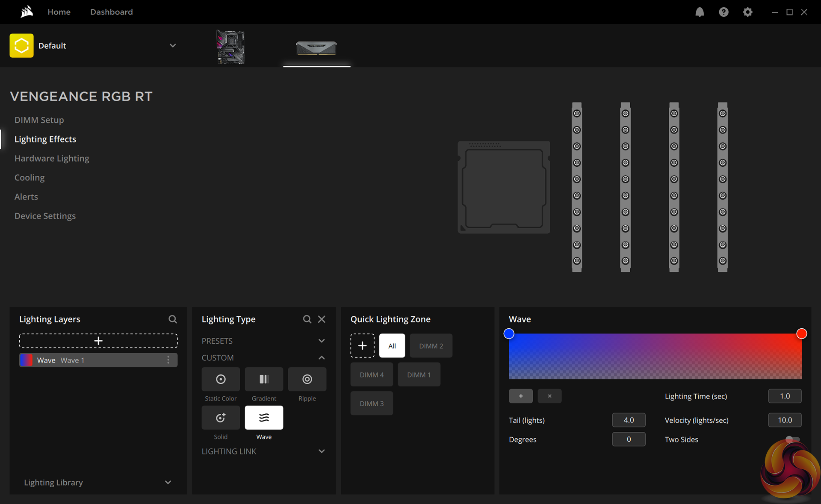Switch to the Dashboard tab
Screen dimensions: 821x504
tap(111, 12)
